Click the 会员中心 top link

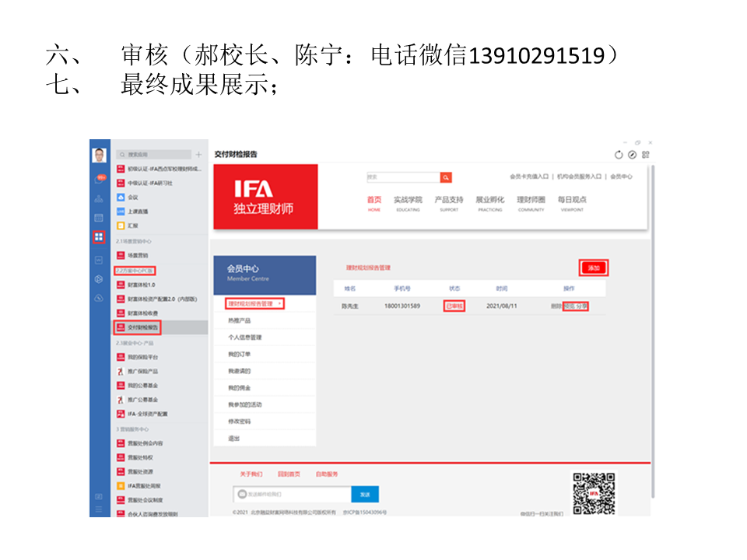[621, 177]
